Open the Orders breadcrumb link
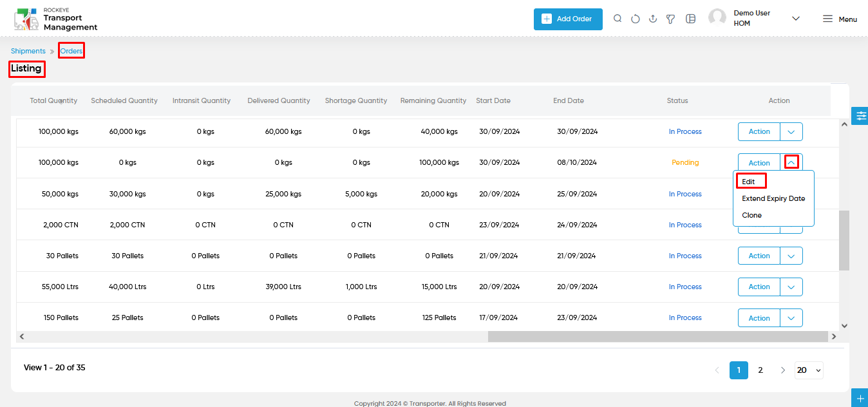868x407 pixels. 71,51
